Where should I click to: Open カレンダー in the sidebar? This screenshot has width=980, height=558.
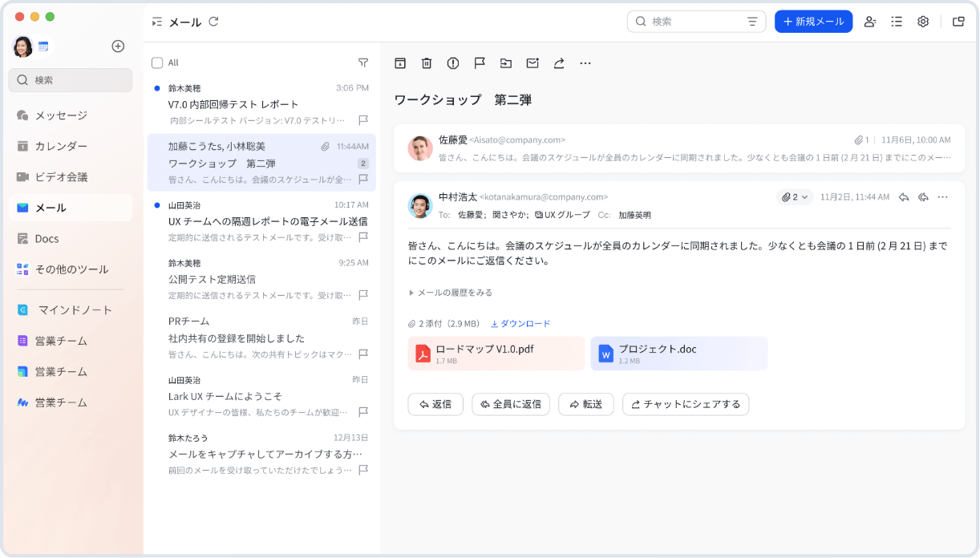(x=61, y=146)
